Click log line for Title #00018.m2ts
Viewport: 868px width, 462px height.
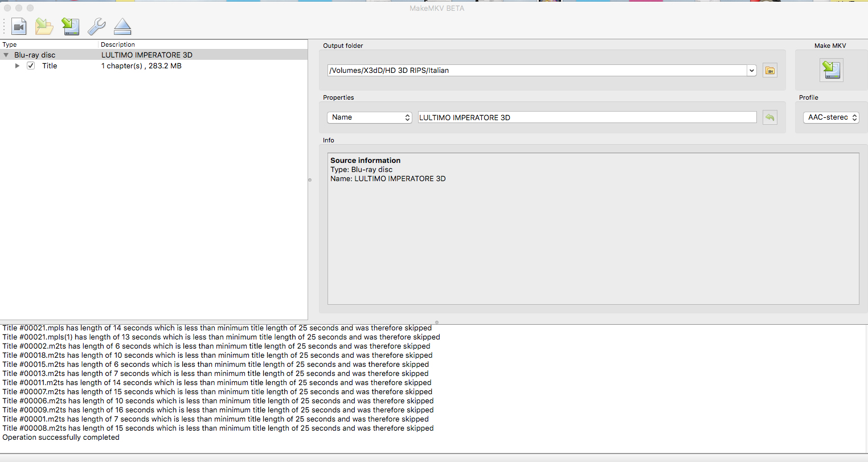(x=218, y=355)
